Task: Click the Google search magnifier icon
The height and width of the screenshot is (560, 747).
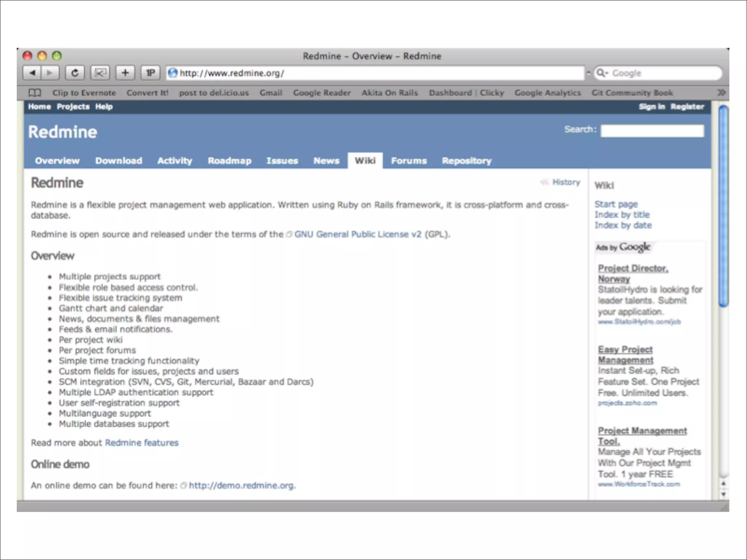Action: coord(601,73)
